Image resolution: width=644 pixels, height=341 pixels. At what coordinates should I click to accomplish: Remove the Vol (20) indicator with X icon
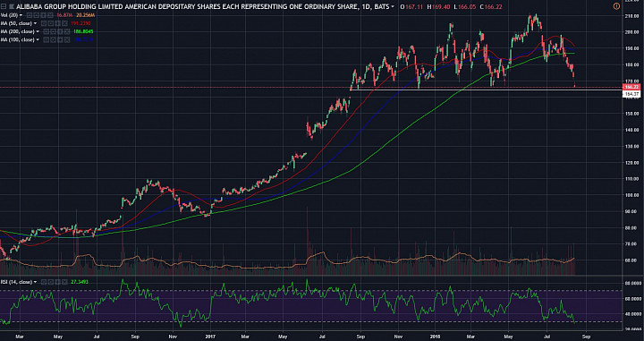click(x=50, y=15)
